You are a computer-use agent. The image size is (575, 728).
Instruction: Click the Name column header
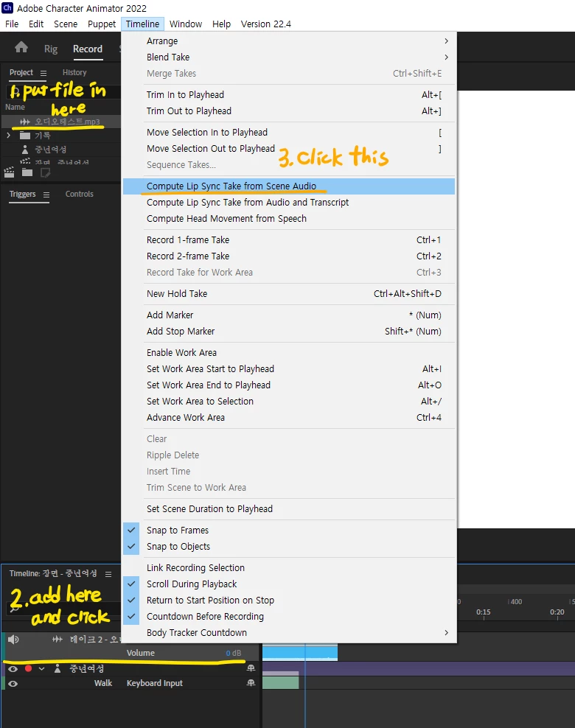tap(15, 108)
